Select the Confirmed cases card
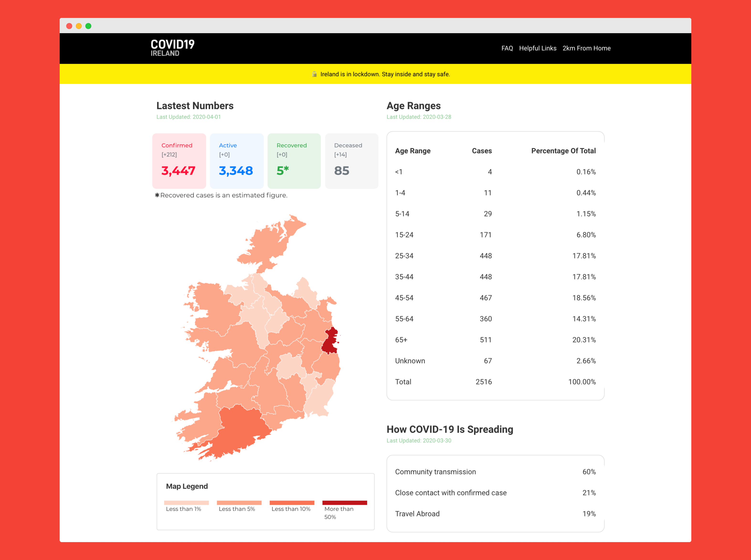 pyautogui.click(x=179, y=161)
